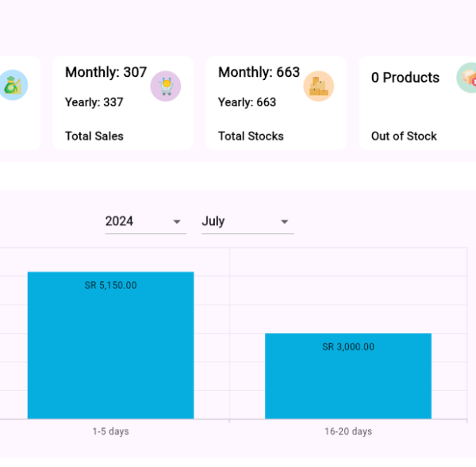
Task: Open the July month dropdown
Action: 246,221
